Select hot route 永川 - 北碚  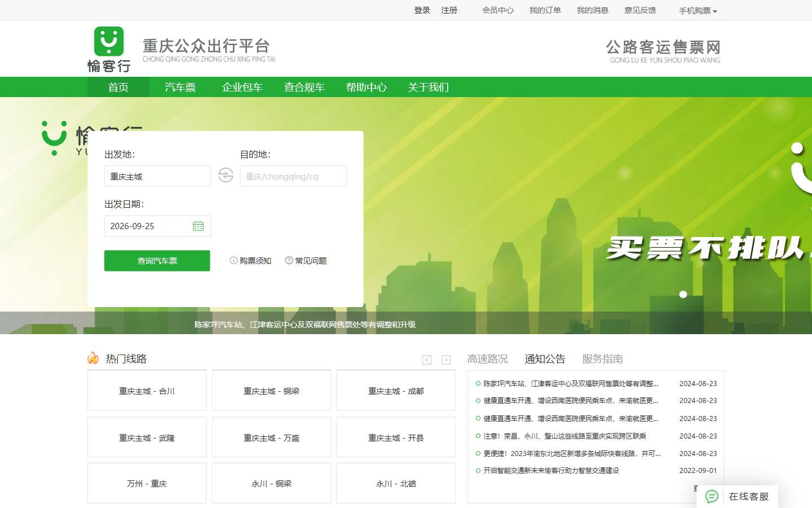point(396,483)
